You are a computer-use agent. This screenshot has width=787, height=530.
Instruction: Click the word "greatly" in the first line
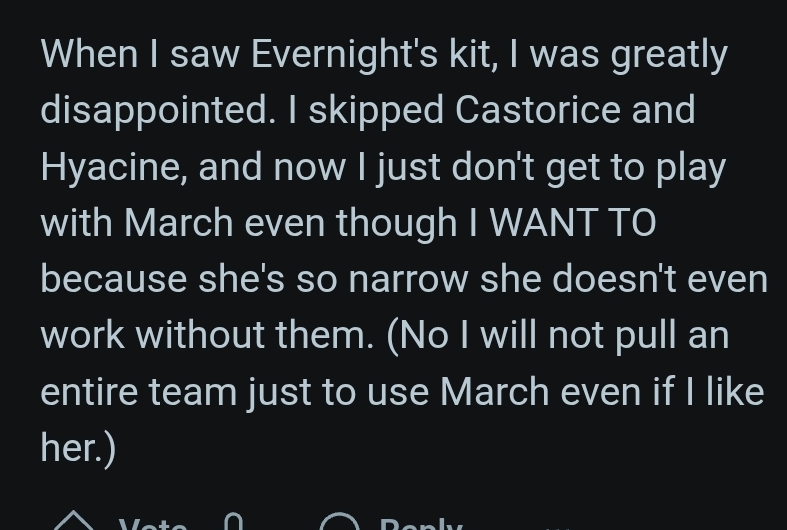669,54
